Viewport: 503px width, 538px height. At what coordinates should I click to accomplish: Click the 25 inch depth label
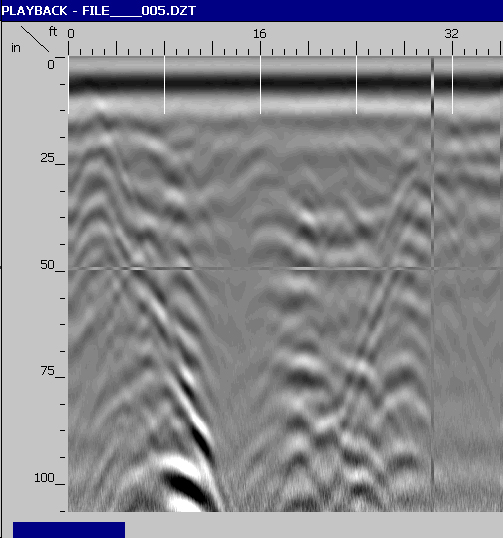[47, 158]
